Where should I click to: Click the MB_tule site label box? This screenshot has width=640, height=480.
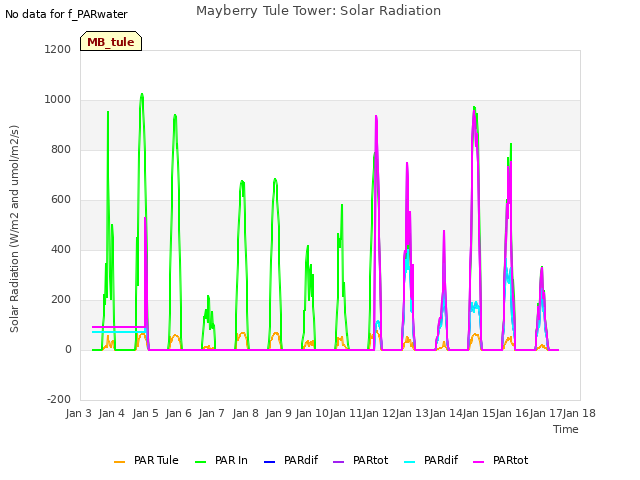pos(111,41)
